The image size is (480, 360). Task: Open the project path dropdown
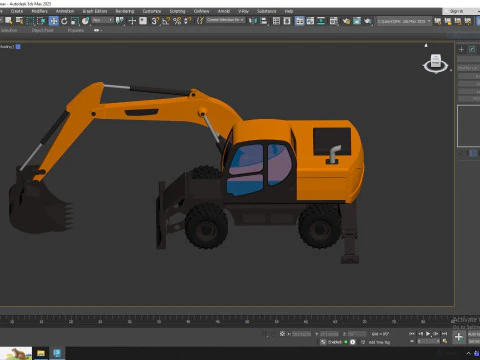coord(404,21)
